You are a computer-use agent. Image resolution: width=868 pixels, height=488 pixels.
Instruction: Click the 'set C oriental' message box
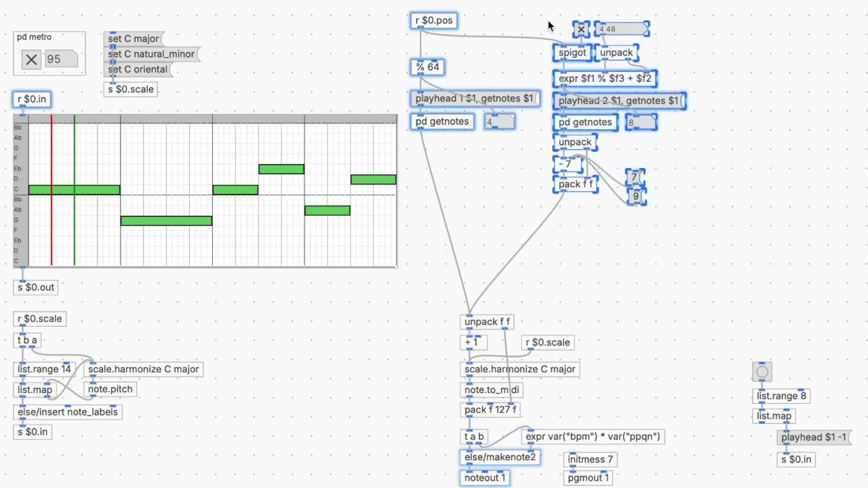138,69
